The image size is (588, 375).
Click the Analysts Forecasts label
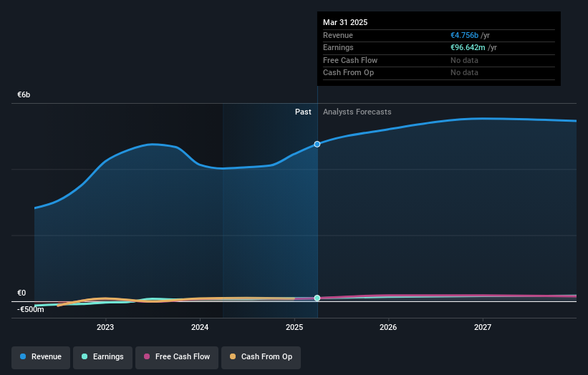click(357, 112)
